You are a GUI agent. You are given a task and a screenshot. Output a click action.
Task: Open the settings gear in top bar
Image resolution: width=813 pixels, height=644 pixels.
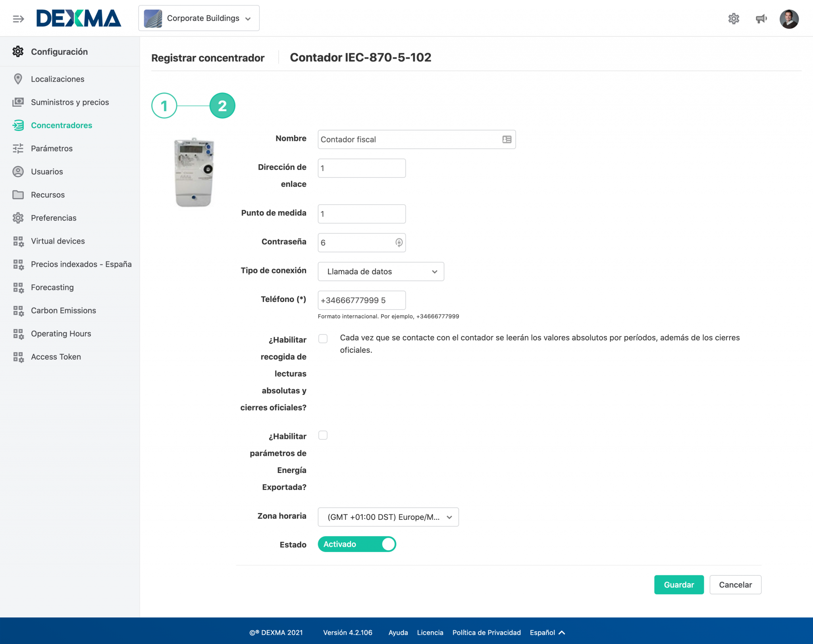734,19
